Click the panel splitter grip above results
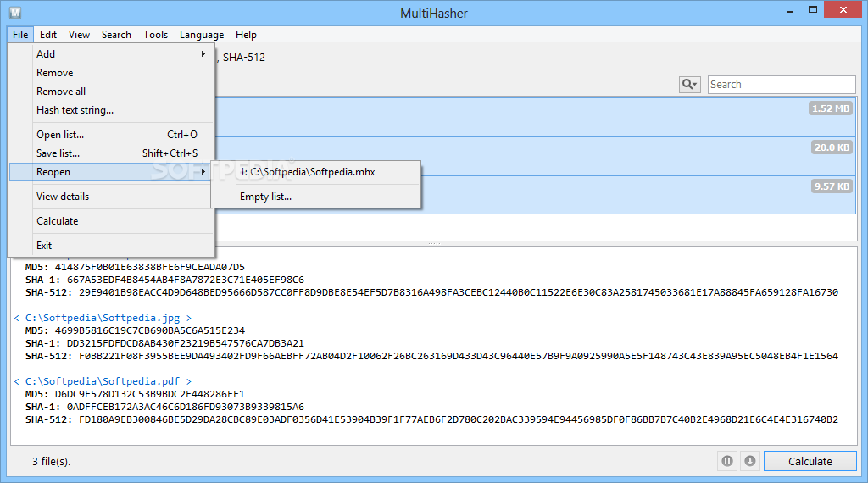Screen dimensions: 868x483 tap(434, 243)
